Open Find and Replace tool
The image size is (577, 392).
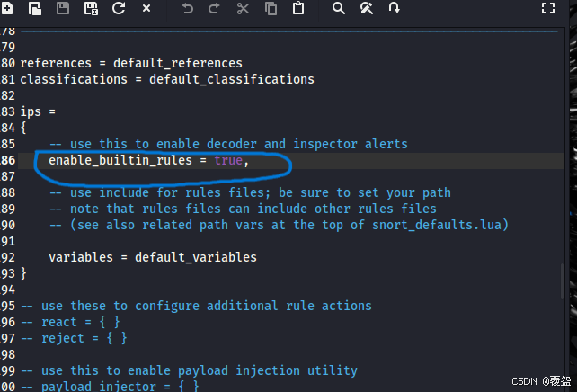[366, 8]
